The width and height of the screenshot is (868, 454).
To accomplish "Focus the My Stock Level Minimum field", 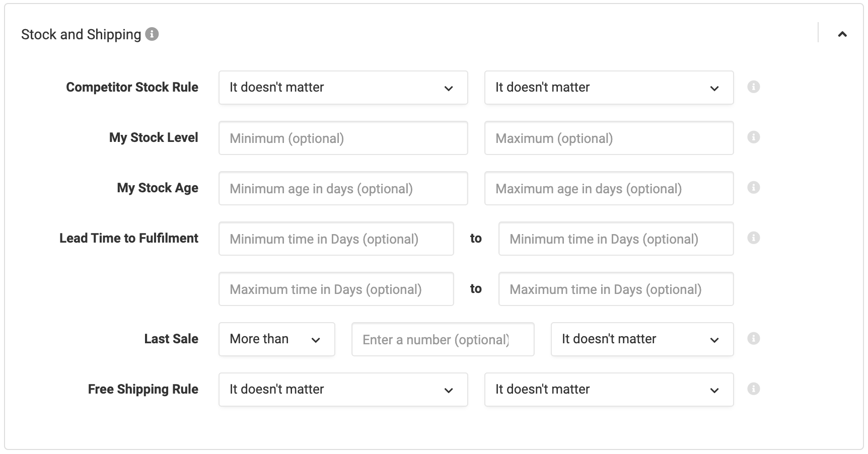I will (343, 138).
